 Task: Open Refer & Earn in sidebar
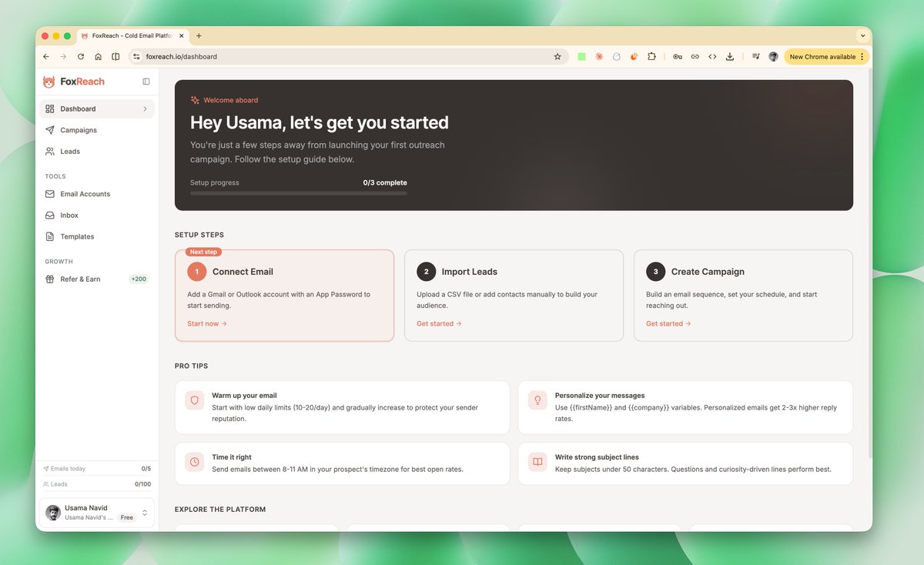point(97,279)
